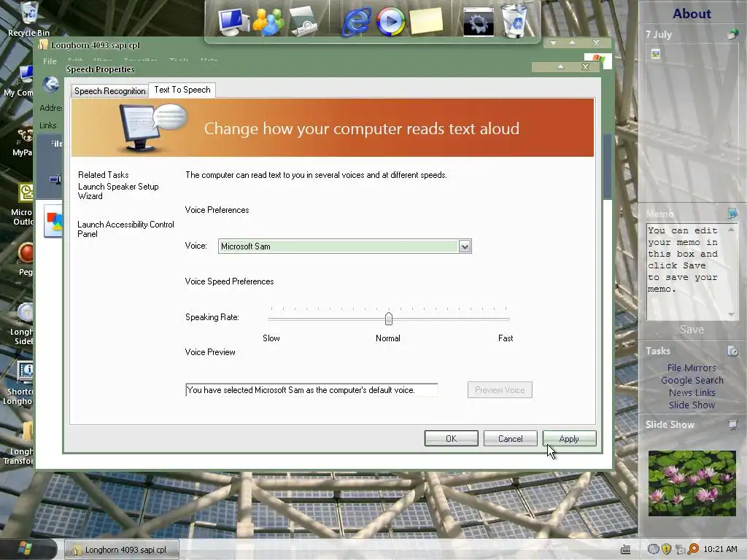The width and height of the screenshot is (747, 560).
Task: Click the grey globe tray icon
Action: [x=654, y=549]
